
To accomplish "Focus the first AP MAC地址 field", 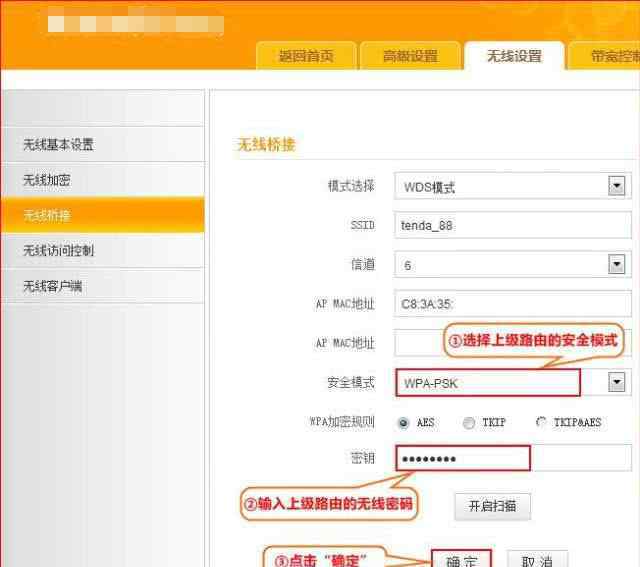I will [510, 304].
